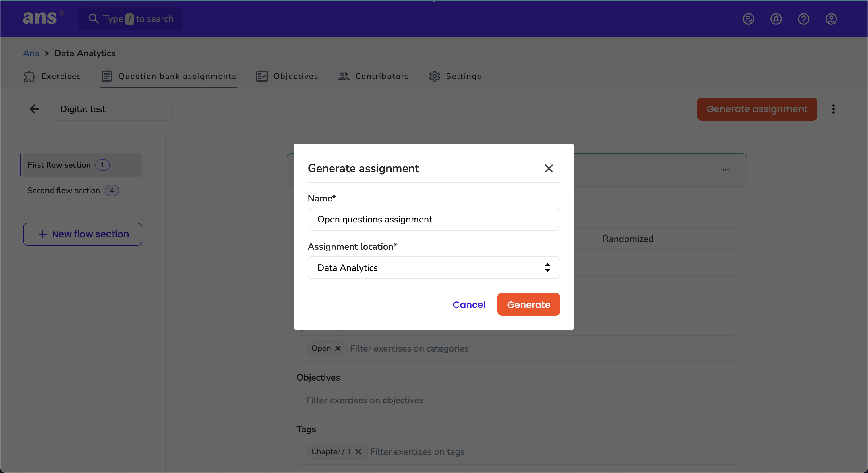The height and width of the screenshot is (473, 868).
Task: Switch to the Contributors tab
Action: tap(373, 76)
